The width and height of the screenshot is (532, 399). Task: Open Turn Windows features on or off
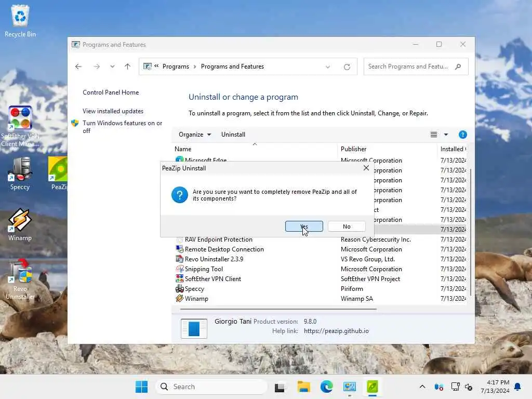pyautogui.click(x=122, y=127)
